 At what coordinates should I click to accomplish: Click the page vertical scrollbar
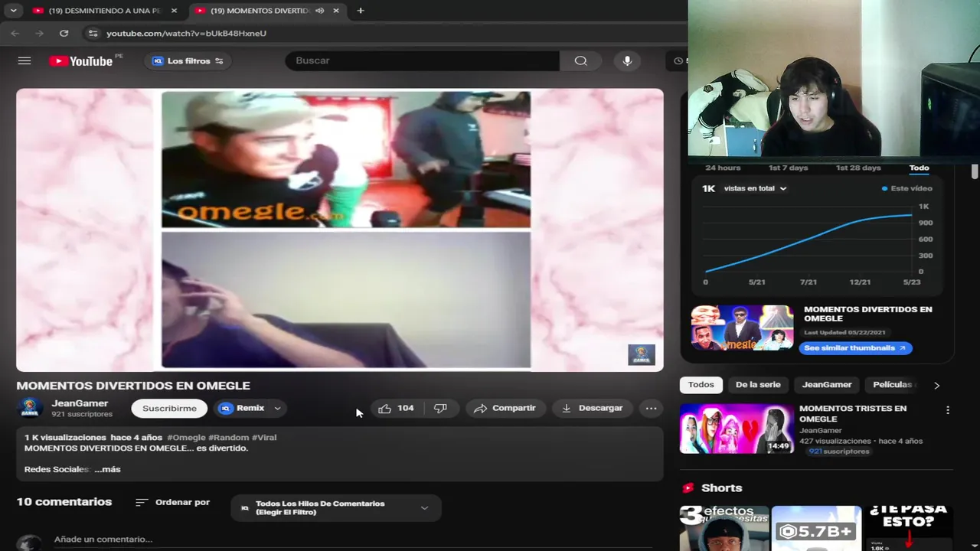point(975,172)
